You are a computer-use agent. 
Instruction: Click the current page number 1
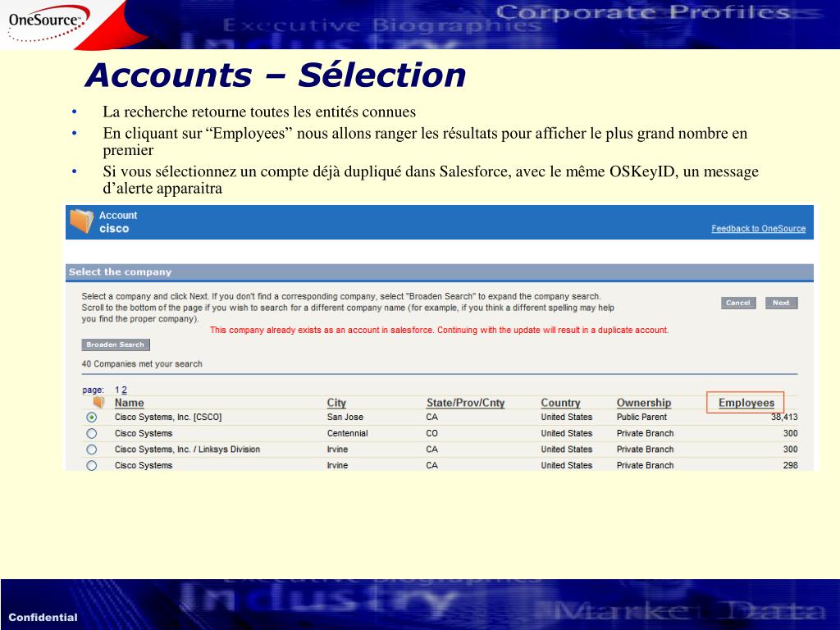(117, 390)
